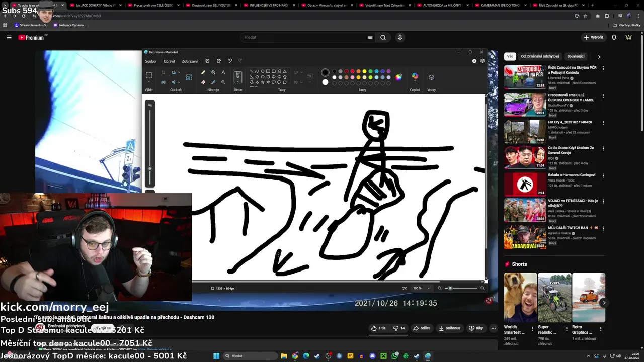The height and width of the screenshot is (362, 644).
Task: Open Paint settings gear
Action: click(x=482, y=61)
